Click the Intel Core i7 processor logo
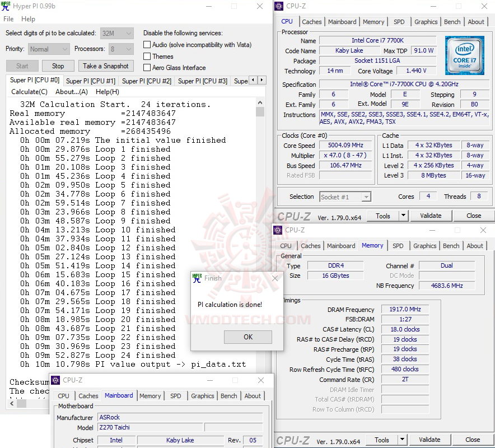This screenshot has height=448, width=495. coord(465,55)
